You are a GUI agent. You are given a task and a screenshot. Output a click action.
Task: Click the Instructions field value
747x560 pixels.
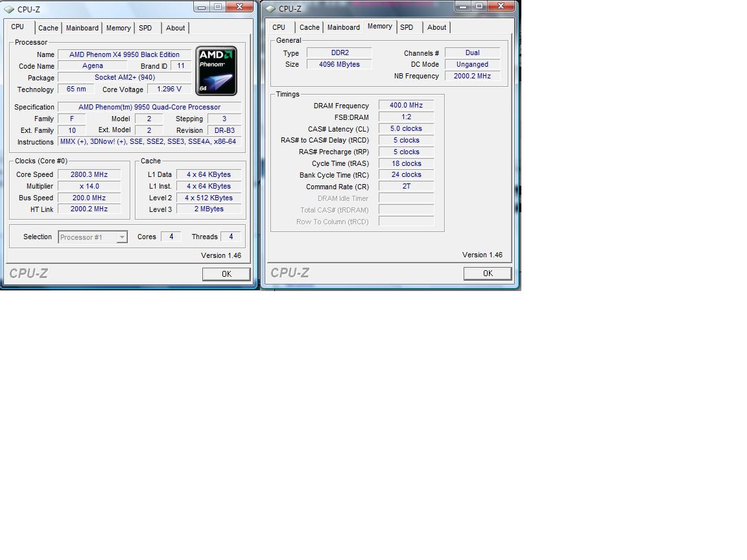click(x=149, y=141)
